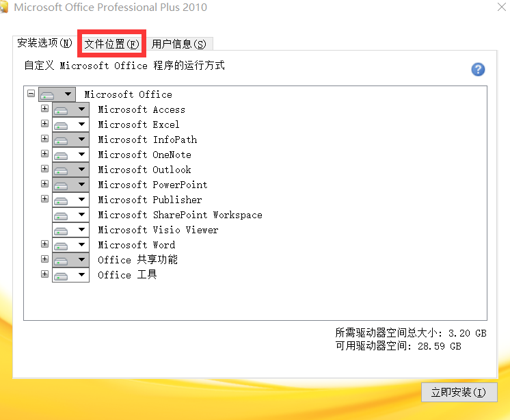
Task: Expand the Microsoft OneNote node
Action: click(x=44, y=153)
